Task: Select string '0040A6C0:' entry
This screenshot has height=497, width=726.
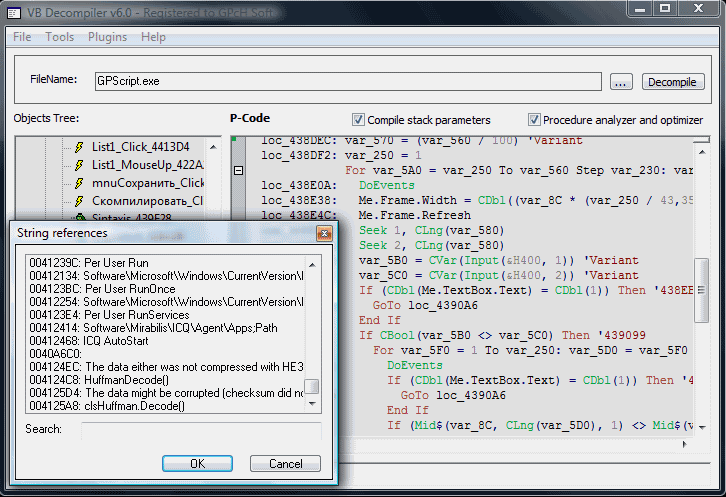Action: pos(56,354)
